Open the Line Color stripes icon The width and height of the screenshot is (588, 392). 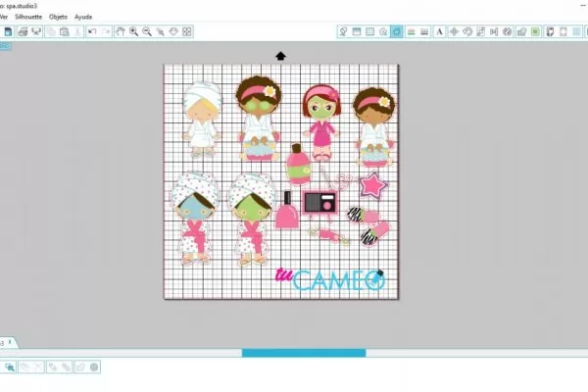pyautogui.click(x=411, y=32)
